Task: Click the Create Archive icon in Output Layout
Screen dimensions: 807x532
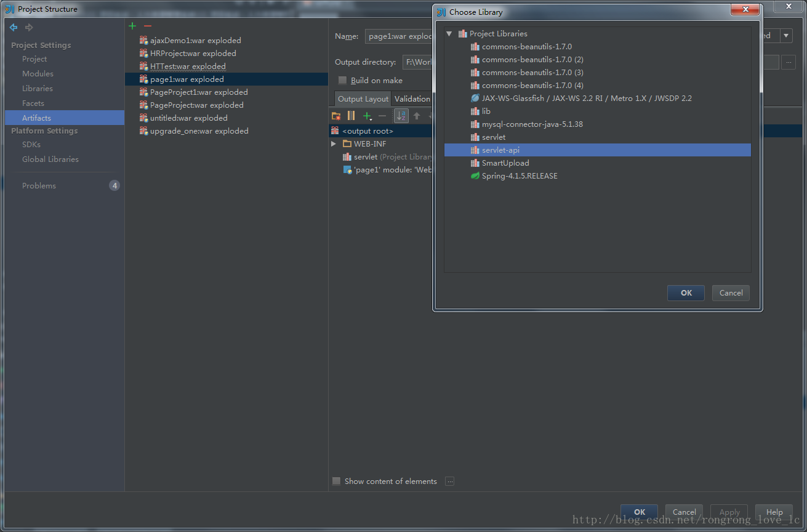Action: (351, 116)
